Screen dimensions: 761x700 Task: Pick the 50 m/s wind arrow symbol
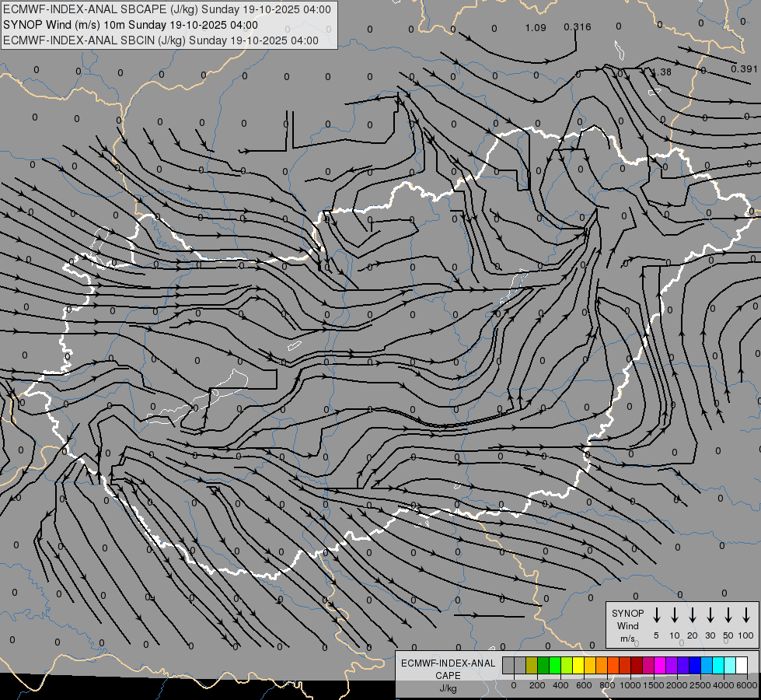click(728, 615)
